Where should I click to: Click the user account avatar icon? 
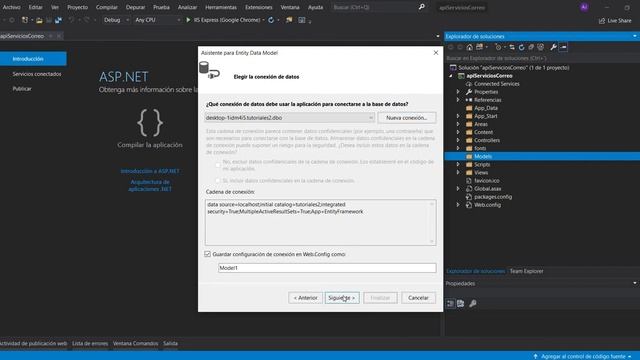coord(584,7)
